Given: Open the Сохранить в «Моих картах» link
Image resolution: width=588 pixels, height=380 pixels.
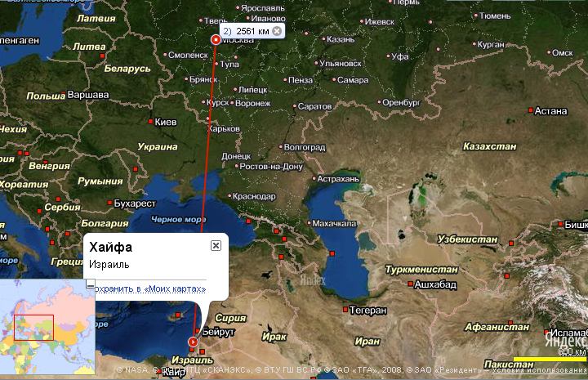Looking at the screenshot, I should [x=150, y=288].
